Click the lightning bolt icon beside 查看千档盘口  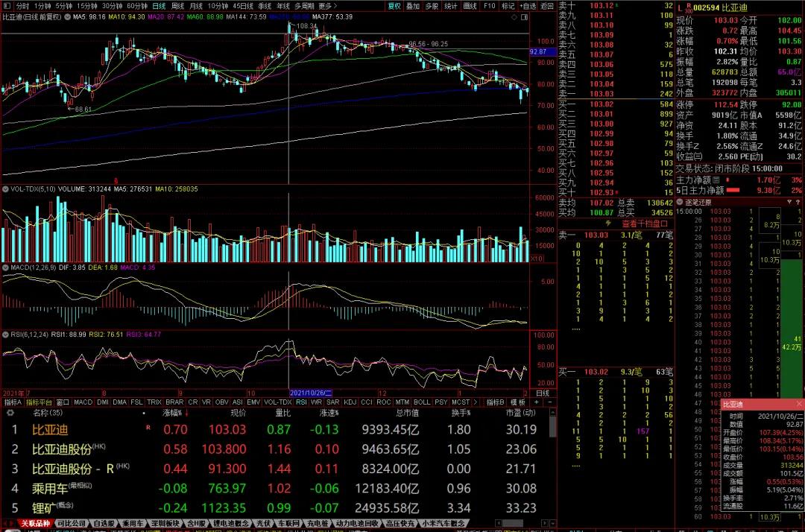[x=609, y=223]
